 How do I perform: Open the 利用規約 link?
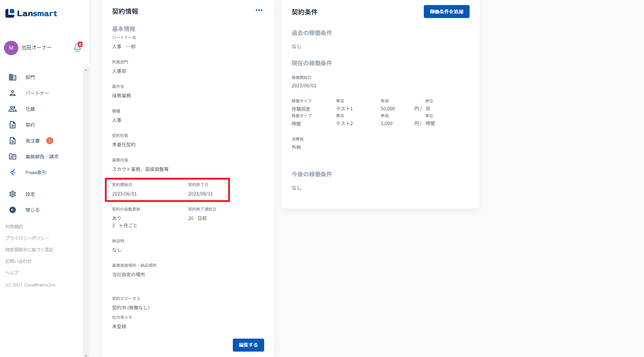tap(14, 226)
